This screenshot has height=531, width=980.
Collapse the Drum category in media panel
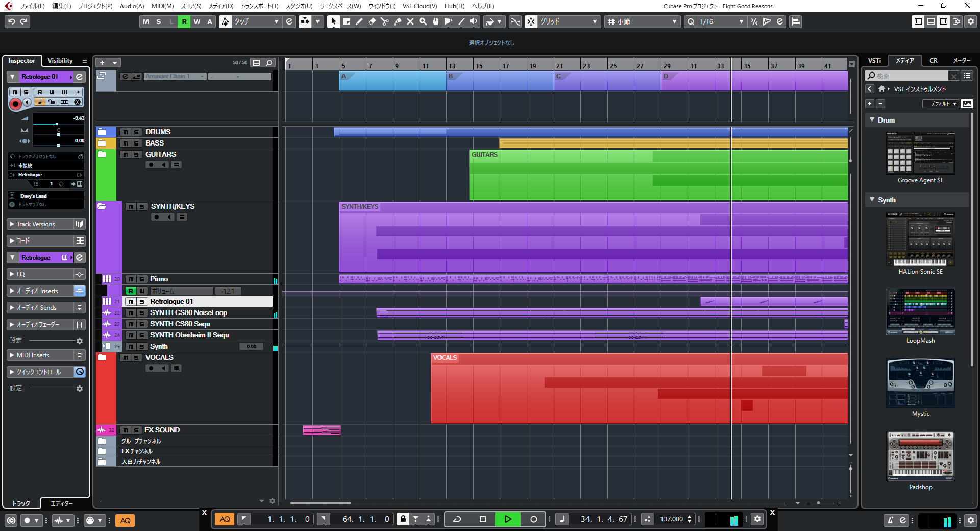872,120
